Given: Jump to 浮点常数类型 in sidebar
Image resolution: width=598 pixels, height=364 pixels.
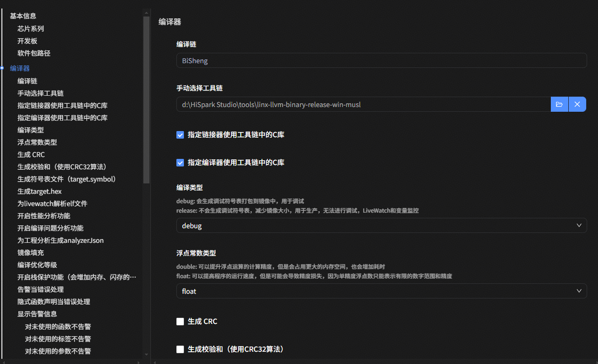Looking at the screenshot, I should [x=37, y=142].
